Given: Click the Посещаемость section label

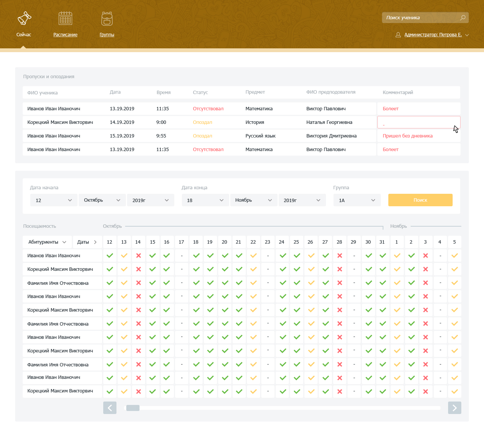Looking at the screenshot, I should click(x=40, y=226).
